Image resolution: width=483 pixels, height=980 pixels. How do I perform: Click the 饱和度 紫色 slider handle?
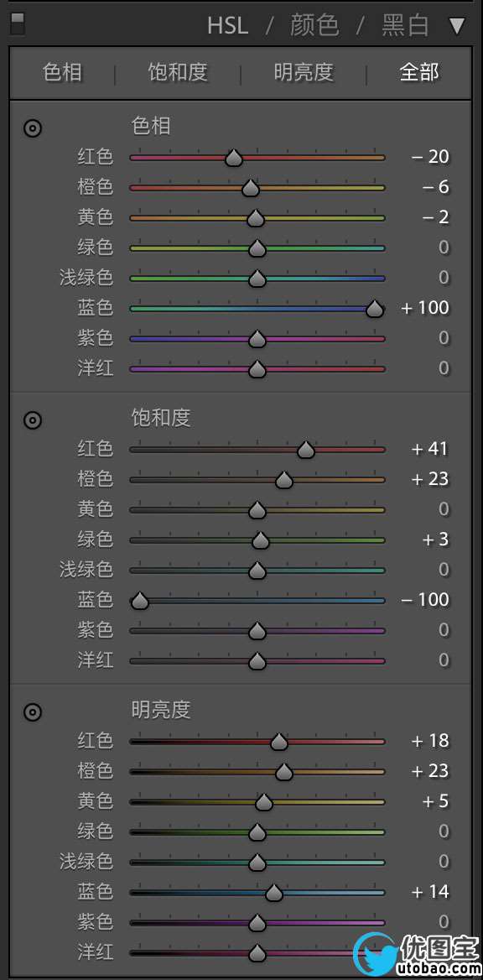257,631
